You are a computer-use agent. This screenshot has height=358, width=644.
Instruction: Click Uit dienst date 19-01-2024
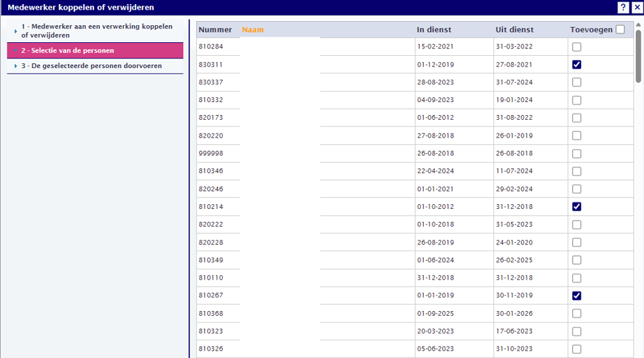[515, 99]
